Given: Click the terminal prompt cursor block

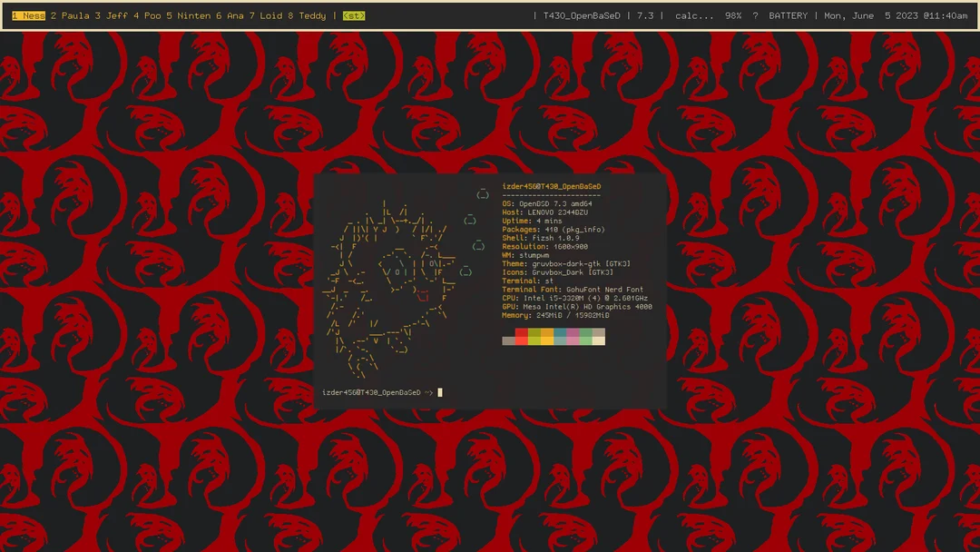Looking at the screenshot, I should (x=440, y=392).
